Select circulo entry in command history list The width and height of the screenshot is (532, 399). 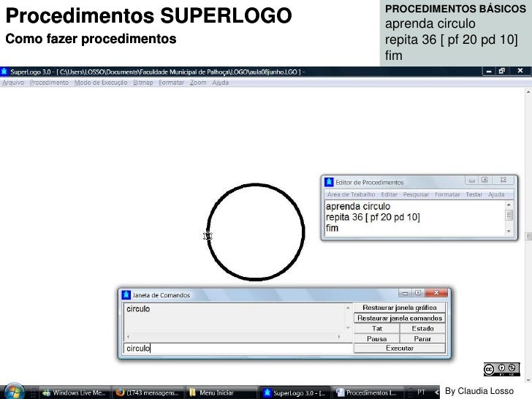pyautogui.click(x=138, y=308)
